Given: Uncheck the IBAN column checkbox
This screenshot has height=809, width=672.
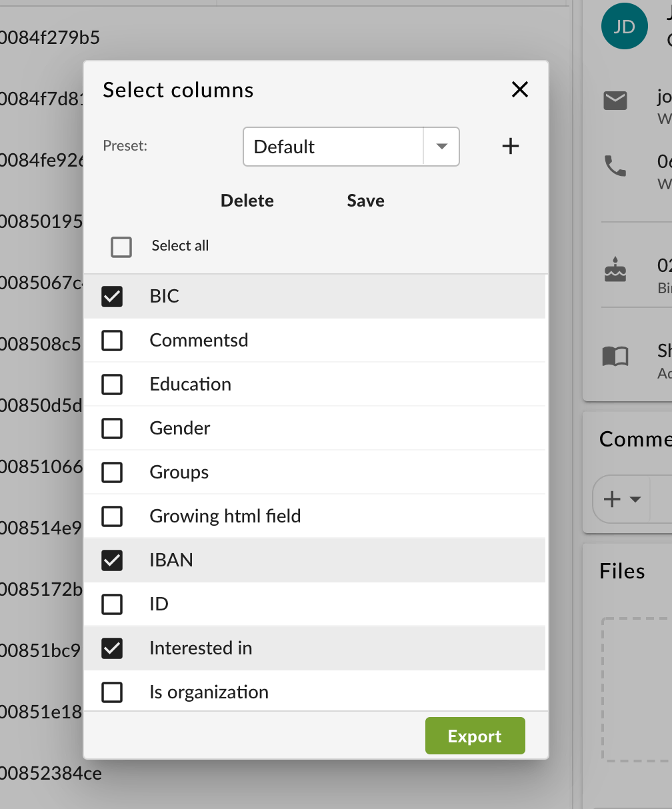Looking at the screenshot, I should click(112, 560).
